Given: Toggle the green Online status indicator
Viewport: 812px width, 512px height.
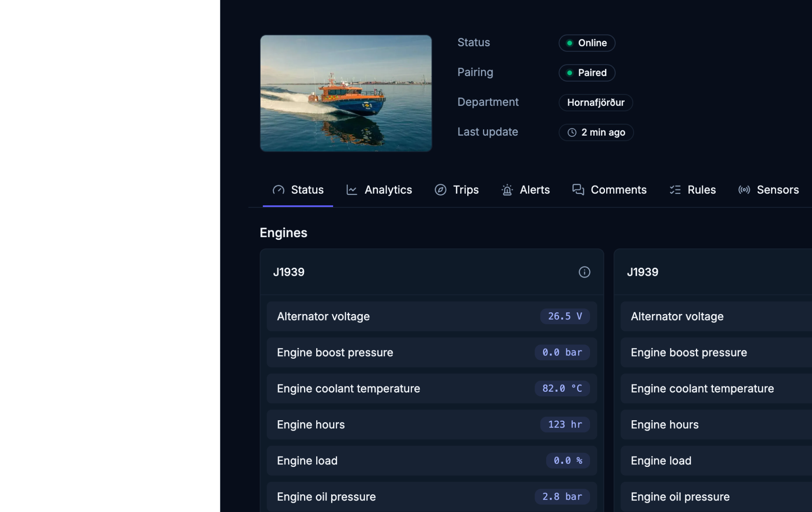Looking at the screenshot, I should click(x=570, y=43).
